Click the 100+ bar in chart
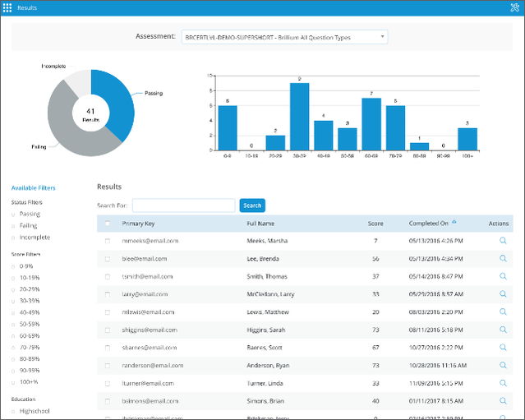 point(467,140)
